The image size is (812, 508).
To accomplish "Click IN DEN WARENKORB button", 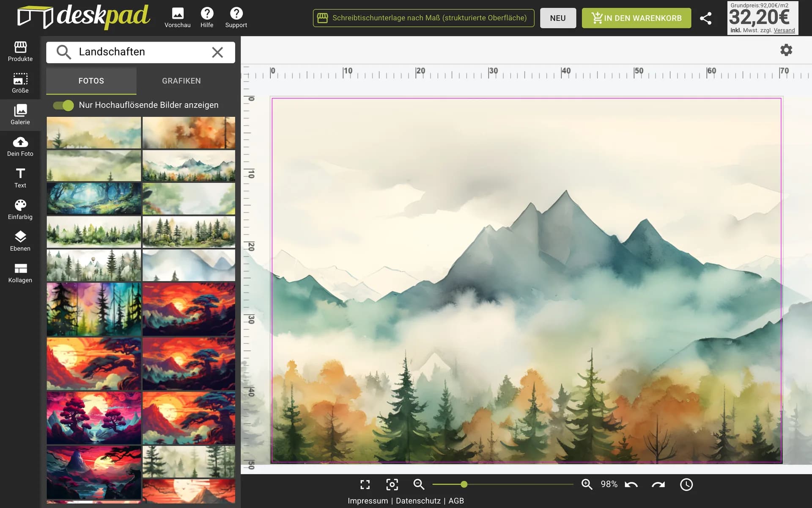I will 636,18.
